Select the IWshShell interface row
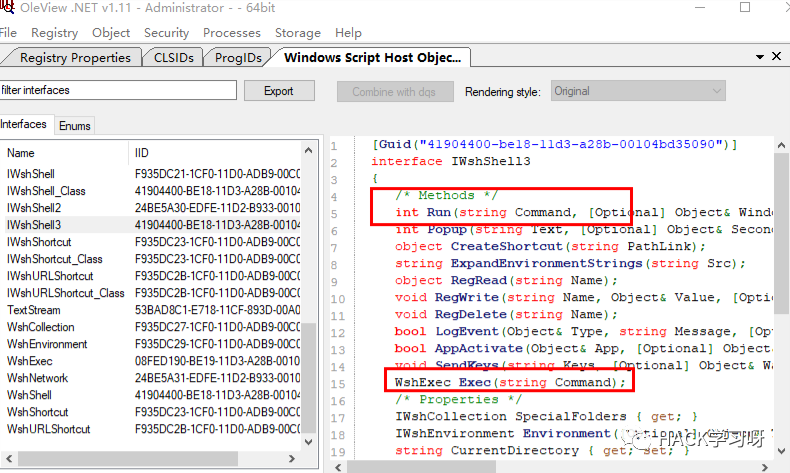 tap(153, 174)
